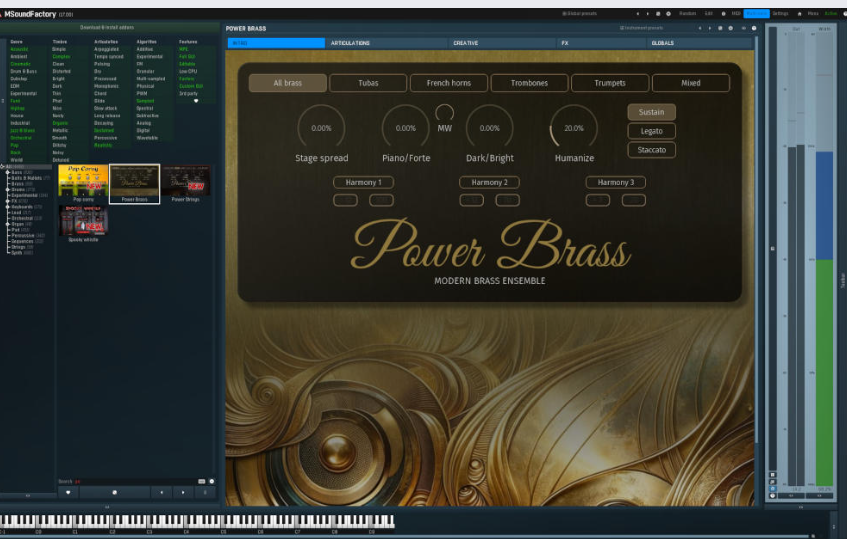Select the Power Strings instrument thumbnail

[x=185, y=184]
